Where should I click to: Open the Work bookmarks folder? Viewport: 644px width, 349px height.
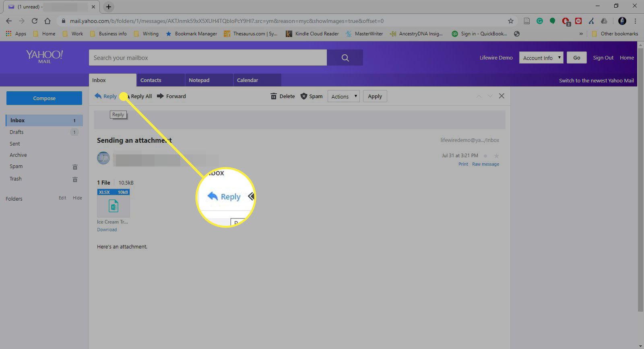click(73, 34)
